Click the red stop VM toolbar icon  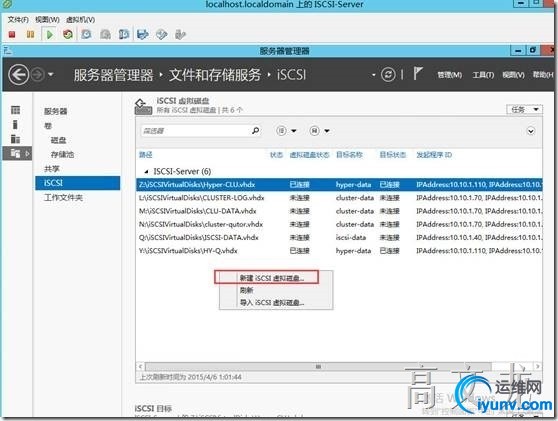(x=12, y=35)
